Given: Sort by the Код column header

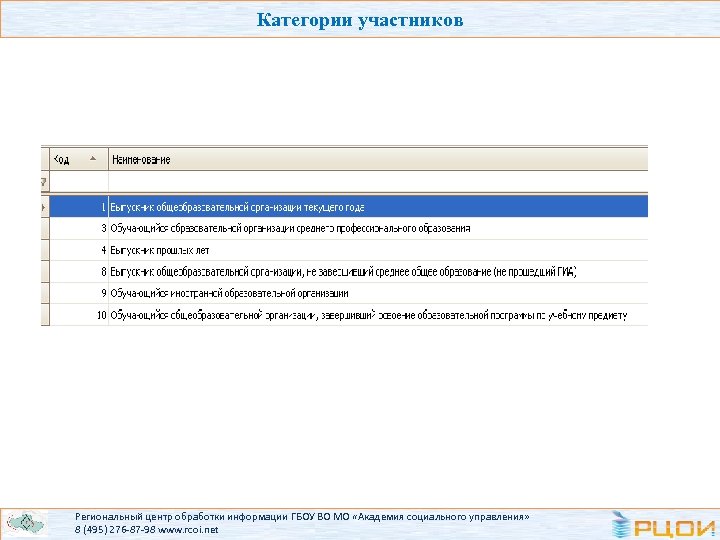Looking at the screenshot, I should click(x=79, y=159).
